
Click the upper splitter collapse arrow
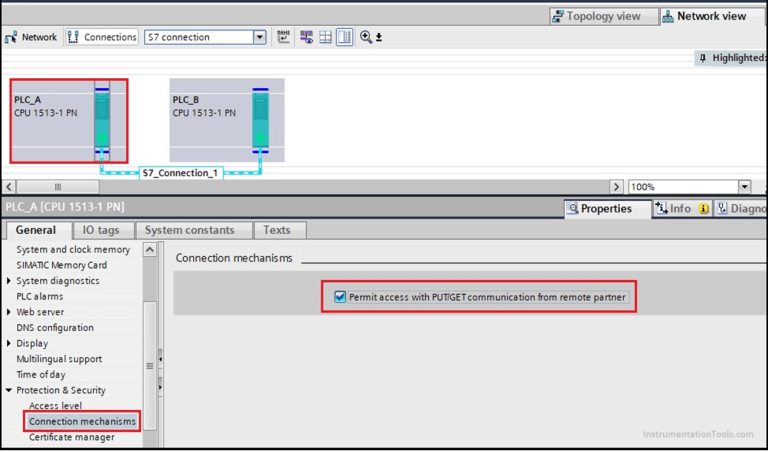click(161, 359)
